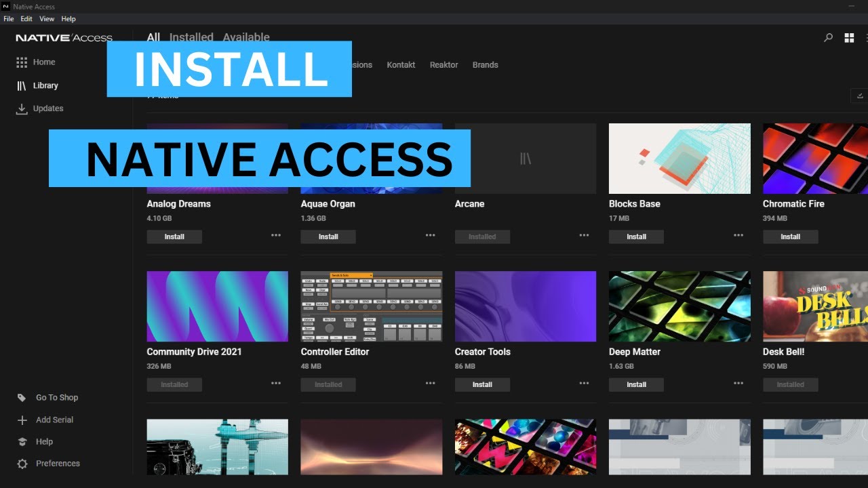
Task: Click the Deep Matter title text
Action: (x=634, y=352)
